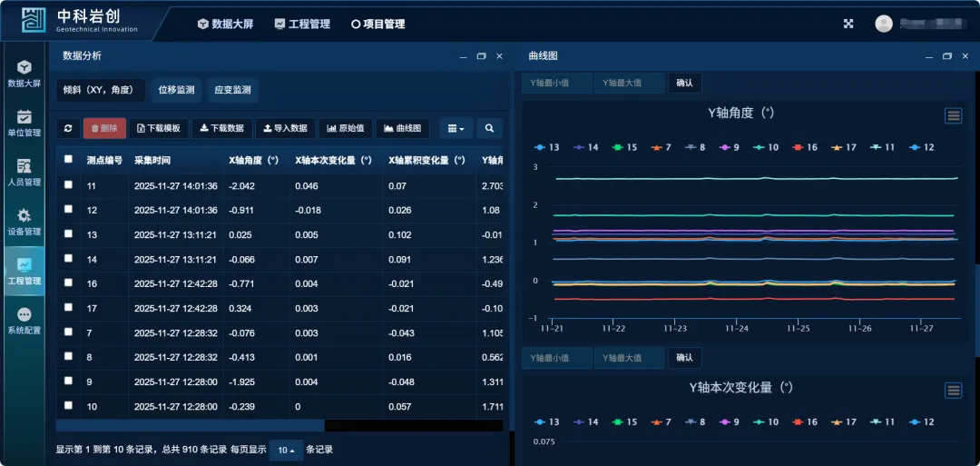Click the refresh icon in the data toolbar

(68, 129)
